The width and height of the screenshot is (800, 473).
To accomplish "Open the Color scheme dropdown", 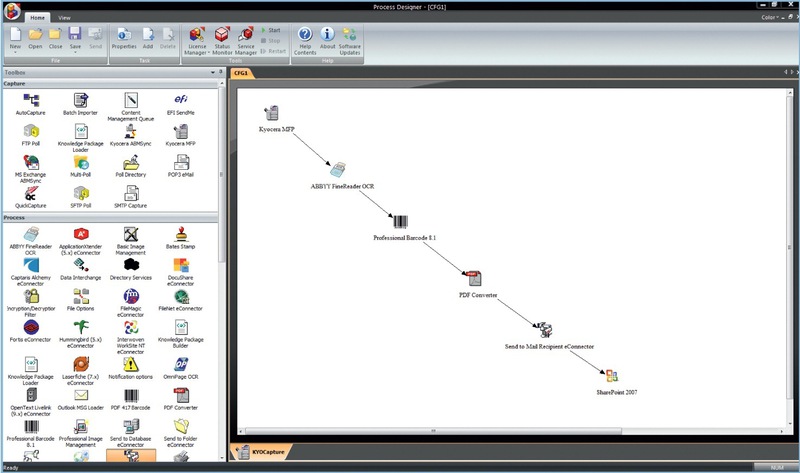I will click(770, 17).
